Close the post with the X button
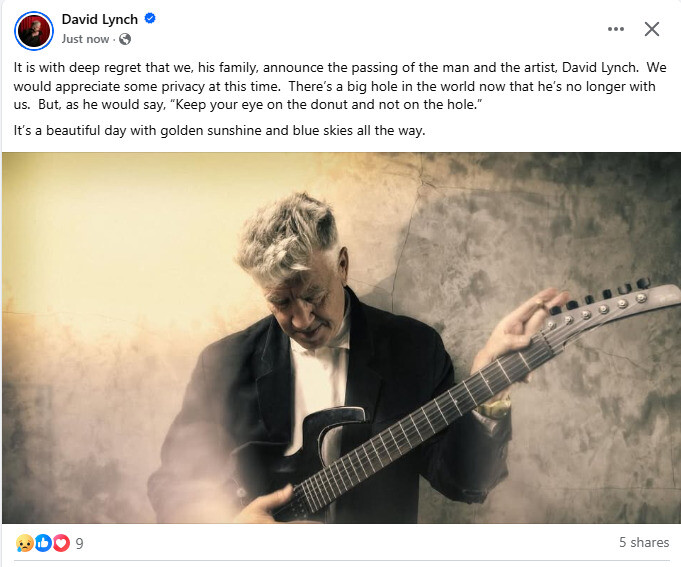681x567 pixels. tap(652, 29)
